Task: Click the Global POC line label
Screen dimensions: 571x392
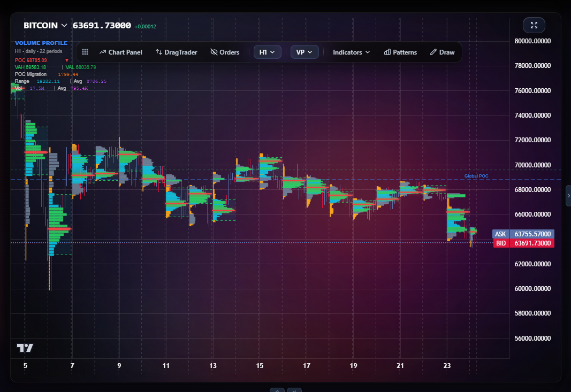Action: 476,176
